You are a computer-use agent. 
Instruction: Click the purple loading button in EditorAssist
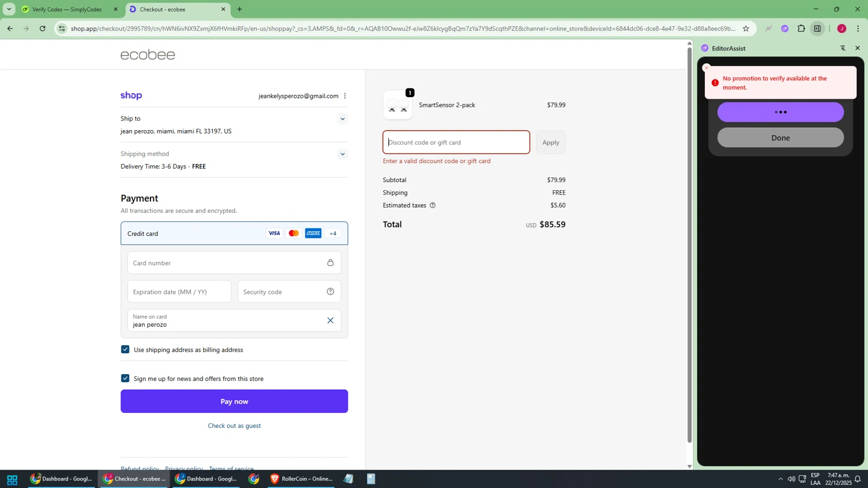(781, 112)
